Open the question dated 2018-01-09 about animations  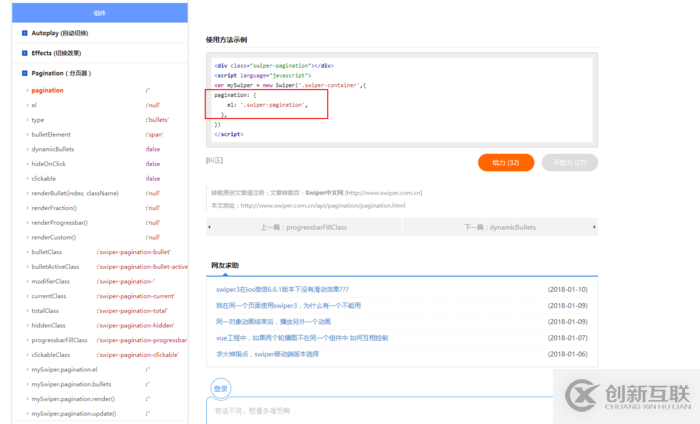point(273,322)
